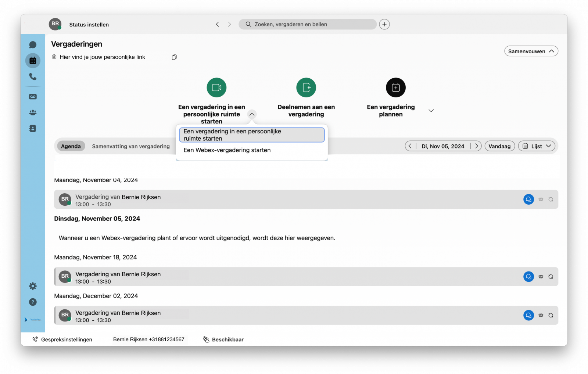The width and height of the screenshot is (588, 374).
Task: Click the 'Maandag, December 02, 2024' heading
Action: point(96,296)
